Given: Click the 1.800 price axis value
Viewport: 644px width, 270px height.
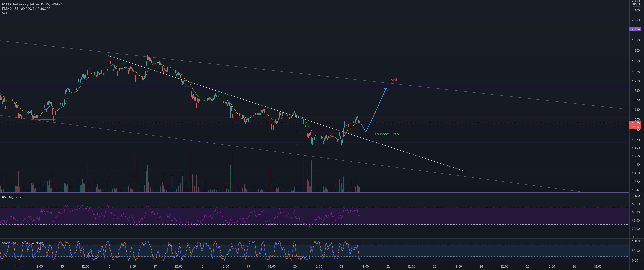Looking at the screenshot, I should [635, 72].
